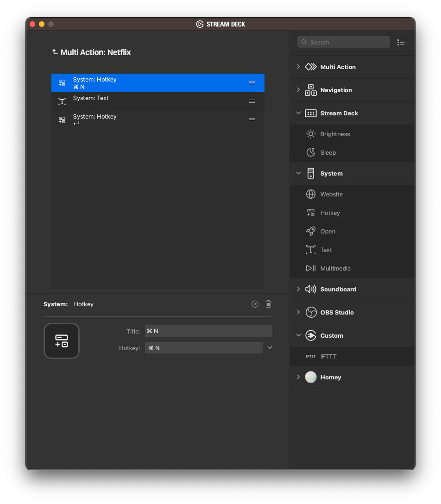Expand the Soundboard category chevron

[x=298, y=289]
